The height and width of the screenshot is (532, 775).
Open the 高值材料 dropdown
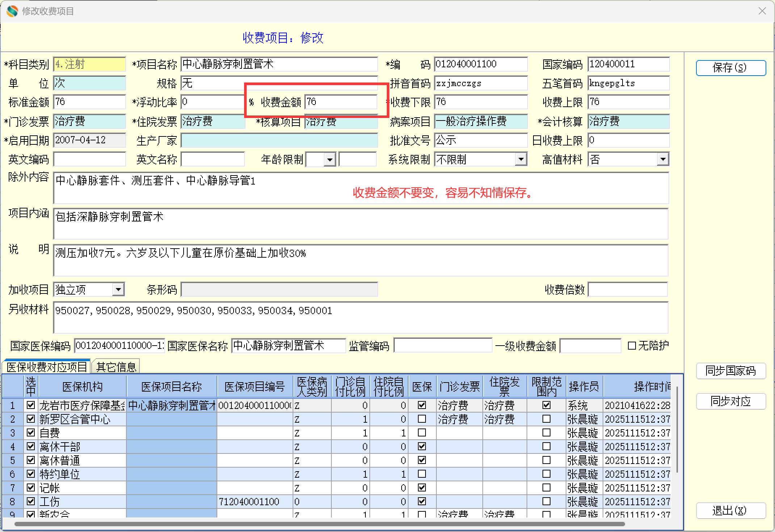662,160
